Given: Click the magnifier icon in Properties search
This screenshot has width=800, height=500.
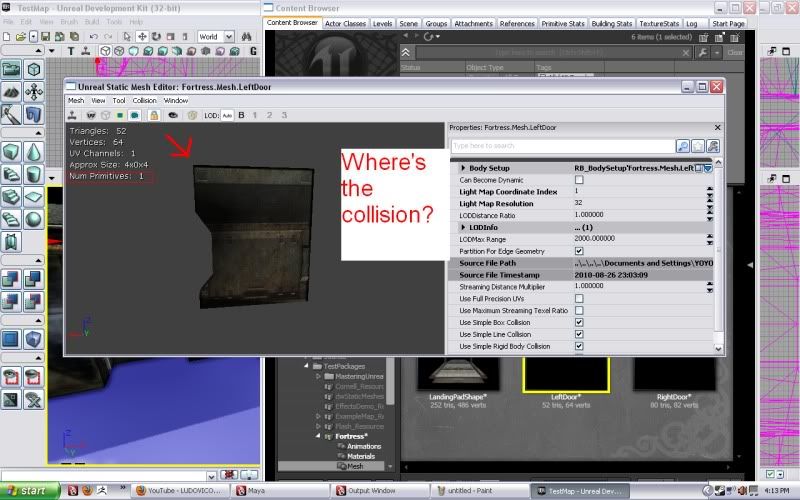Looking at the screenshot, I should pyautogui.click(x=683, y=146).
